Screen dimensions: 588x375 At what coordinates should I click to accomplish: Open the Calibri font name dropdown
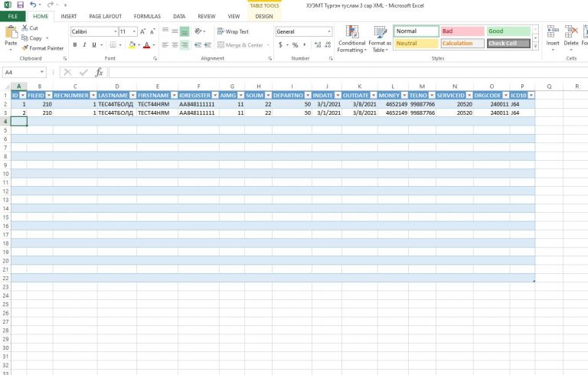pyautogui.click(x=116, y=32)
